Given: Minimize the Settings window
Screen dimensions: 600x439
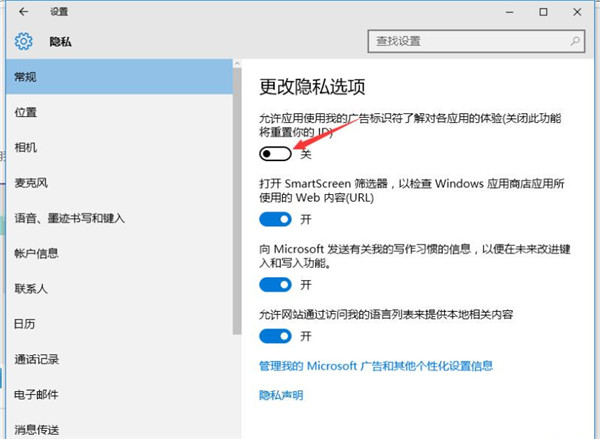Looking at the screenshot, I should click(x=499, y=12).
